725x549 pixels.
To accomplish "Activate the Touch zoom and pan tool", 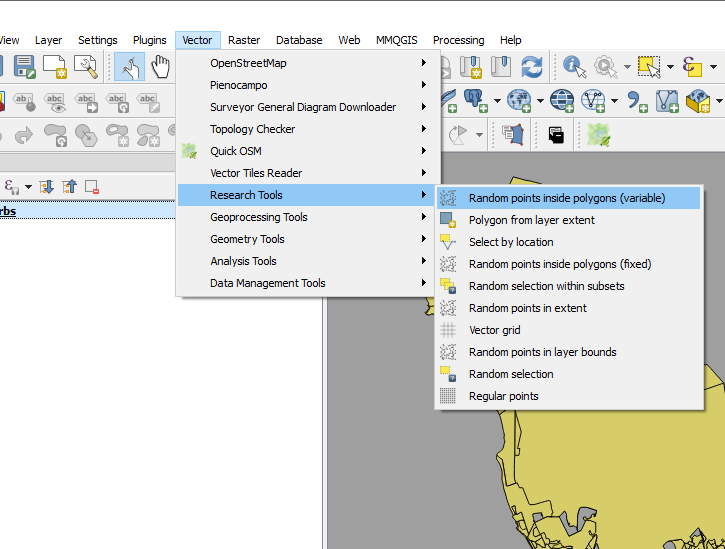I will tap(129, 67).
